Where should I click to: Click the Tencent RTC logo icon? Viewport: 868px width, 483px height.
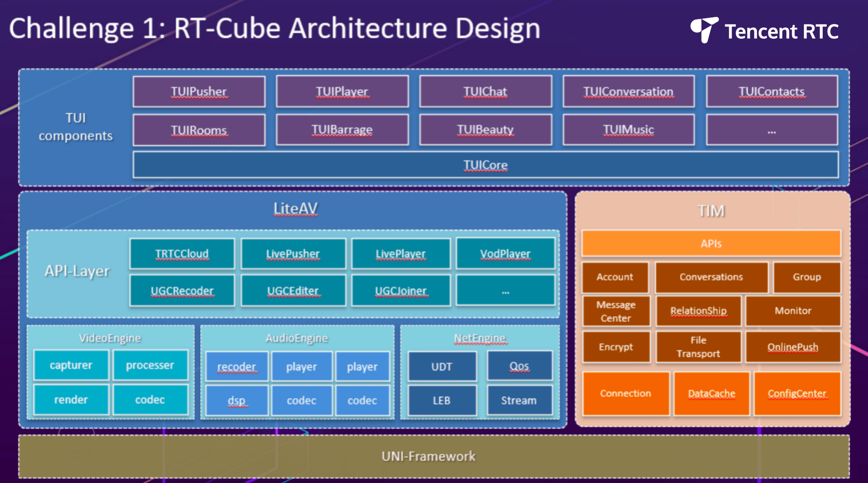[x=704, y=30]
